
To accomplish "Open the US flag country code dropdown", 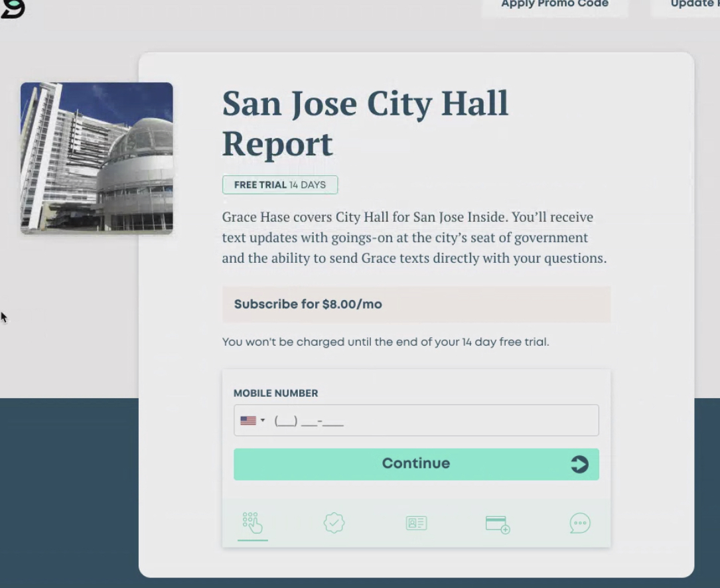I will [253, 420].
